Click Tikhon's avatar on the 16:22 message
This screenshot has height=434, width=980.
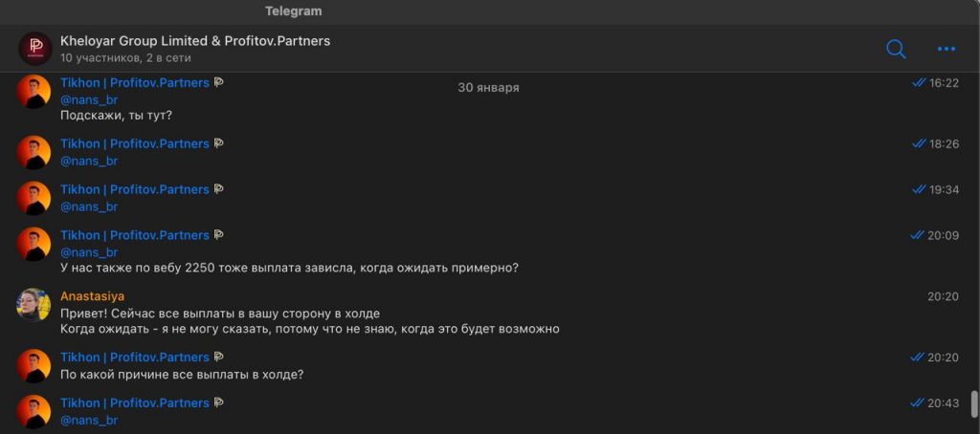coord(33,92)
